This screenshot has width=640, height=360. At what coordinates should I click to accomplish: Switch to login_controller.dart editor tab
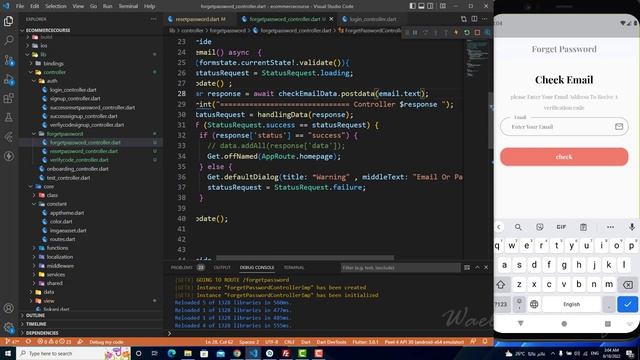[x=373, y=19]
